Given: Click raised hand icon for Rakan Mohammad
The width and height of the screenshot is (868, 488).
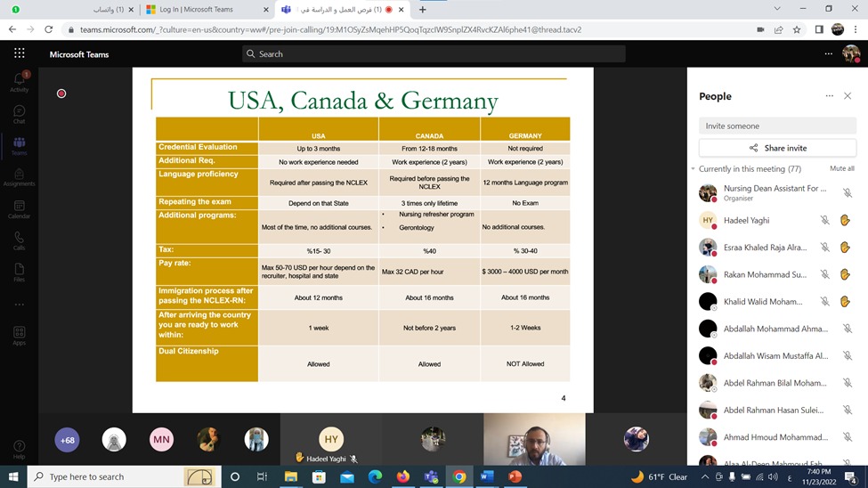Looking at the screenshot, I should [x=845, y=274].
